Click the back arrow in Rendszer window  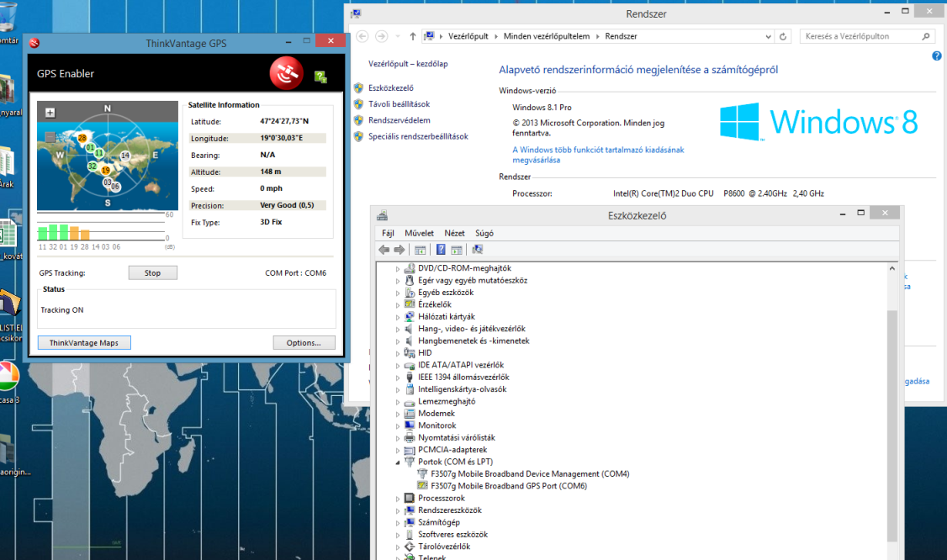click(x=362, y=36)
